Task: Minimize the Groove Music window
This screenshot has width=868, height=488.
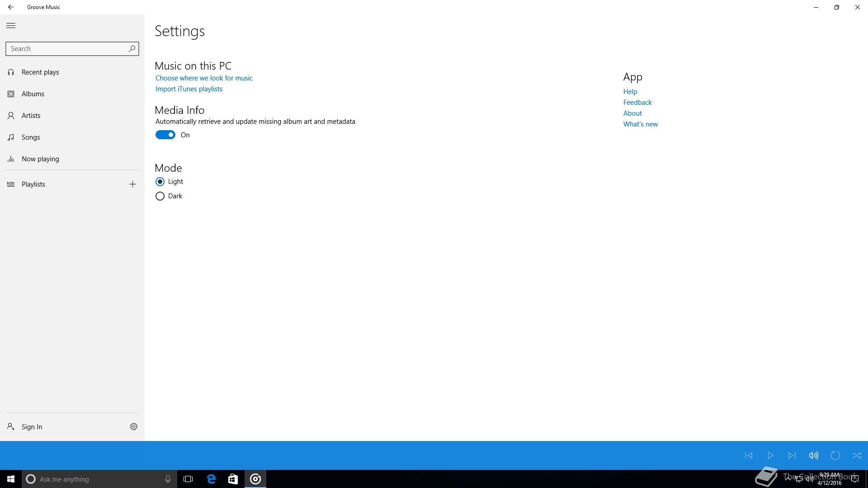Action: click(816, 7)
